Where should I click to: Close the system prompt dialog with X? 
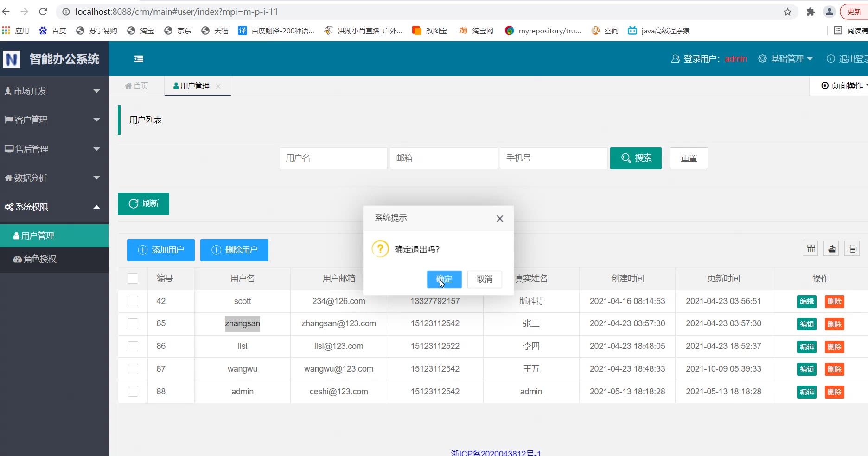pos(499,219)
